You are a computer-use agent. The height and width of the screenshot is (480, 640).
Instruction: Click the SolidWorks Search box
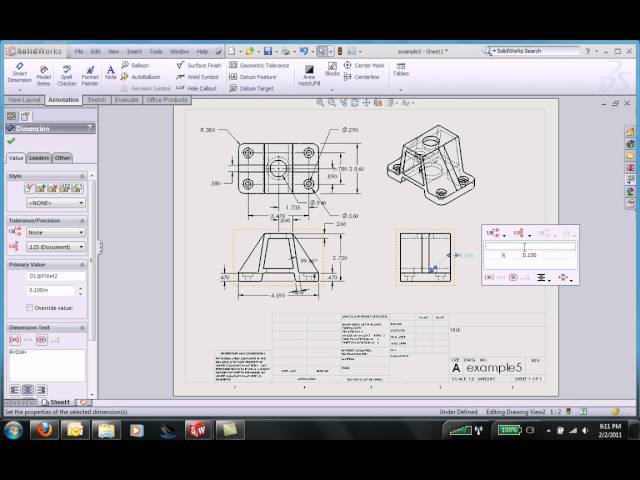[532, 51]
